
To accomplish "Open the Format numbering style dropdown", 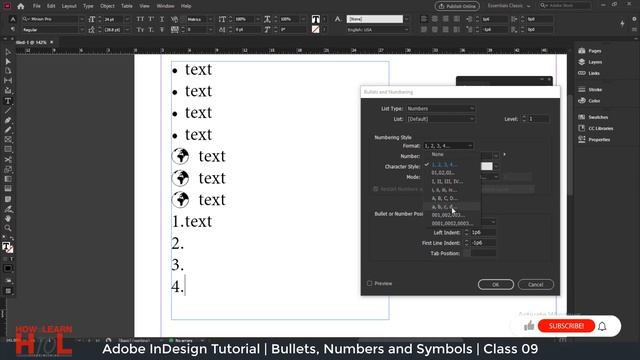I will point(448,146).
